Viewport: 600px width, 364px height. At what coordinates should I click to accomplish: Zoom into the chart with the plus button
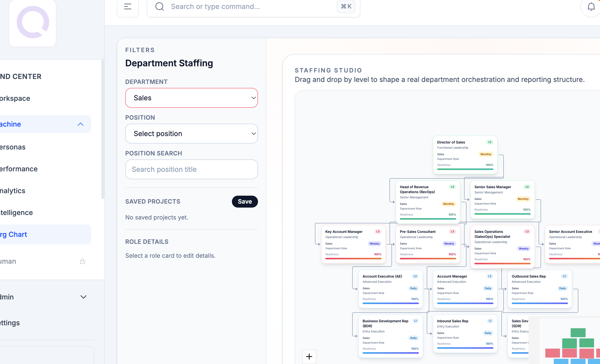(x=309, y=357)
